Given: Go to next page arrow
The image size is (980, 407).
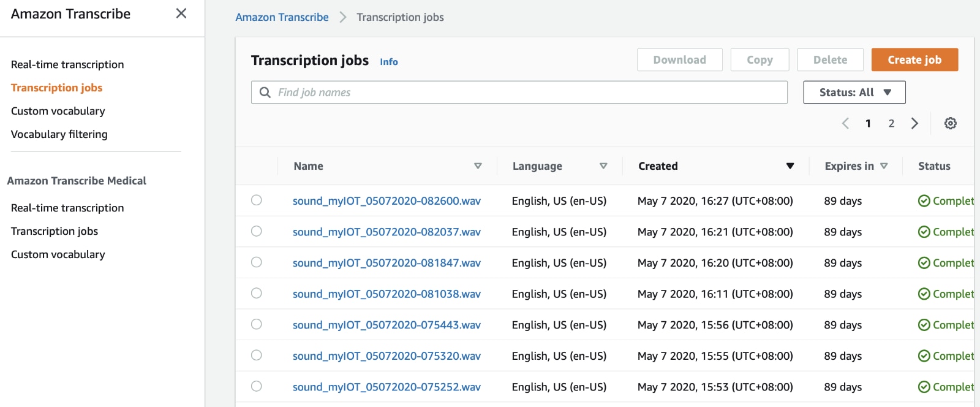Looking at the screenshot, I should (914, 123).
